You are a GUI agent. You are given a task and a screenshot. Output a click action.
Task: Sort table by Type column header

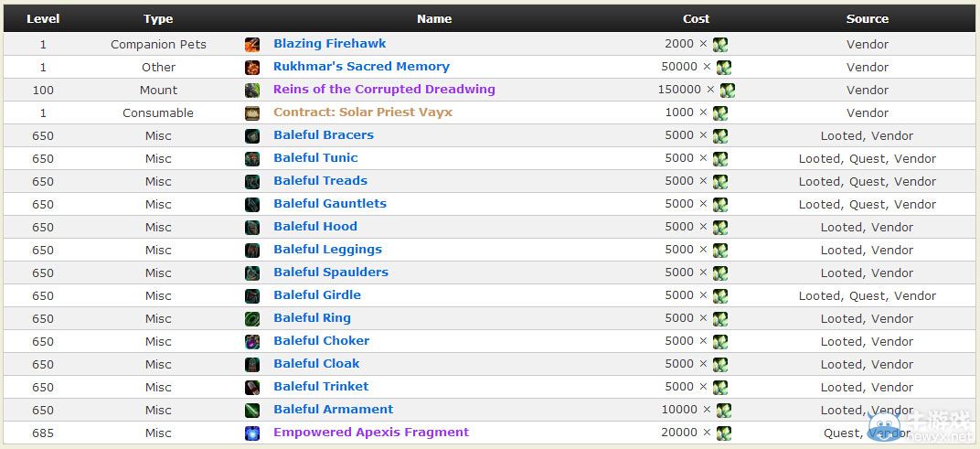point(158,18)
